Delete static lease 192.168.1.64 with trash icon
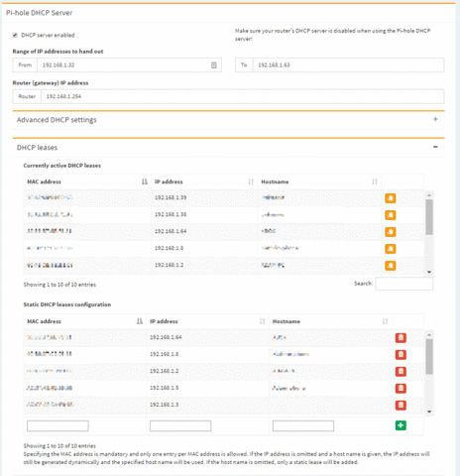This screenshot has height=476, width=460. (x=401, y=338)
